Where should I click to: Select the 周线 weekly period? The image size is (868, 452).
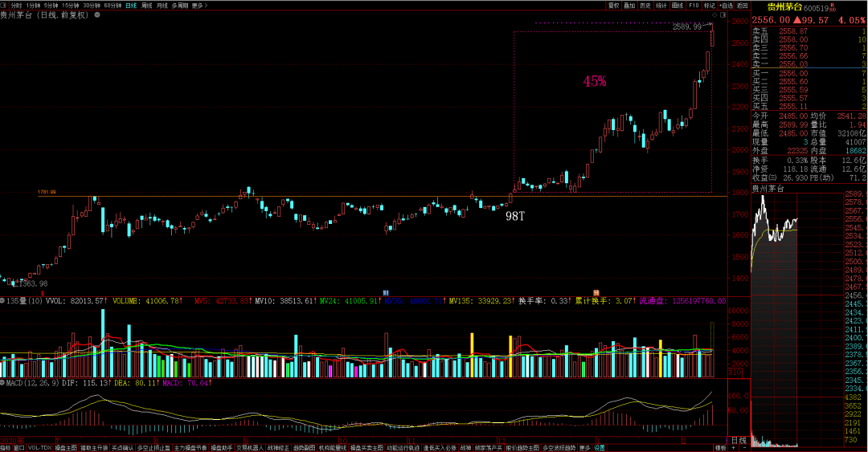click(x=147, y=6)
